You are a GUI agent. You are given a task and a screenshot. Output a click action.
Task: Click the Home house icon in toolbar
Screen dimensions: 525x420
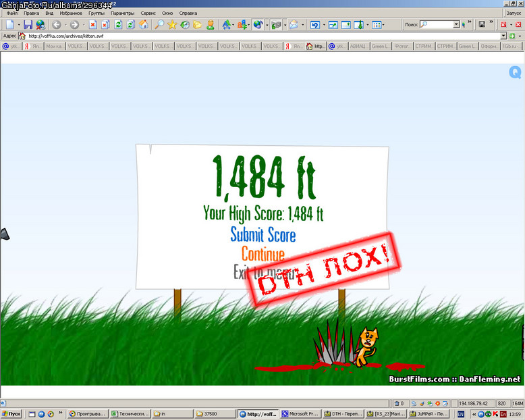(144, 25)
